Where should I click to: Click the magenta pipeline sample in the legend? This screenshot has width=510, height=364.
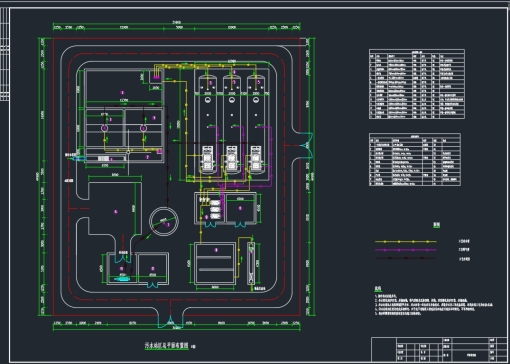pos(406,249)
